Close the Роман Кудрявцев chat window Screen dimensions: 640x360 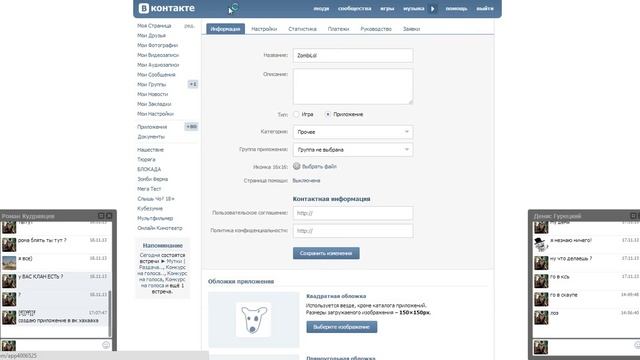click(109, 216)
